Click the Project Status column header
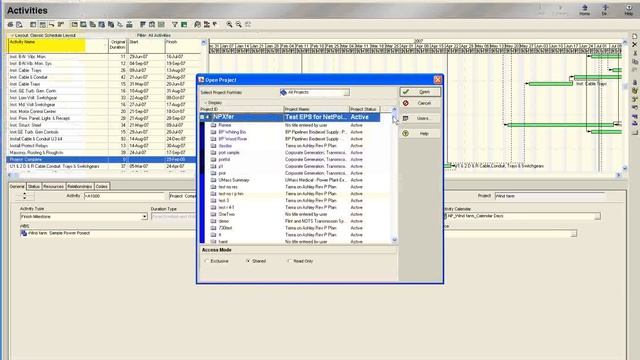The height and width of the screenshot is (360, 640). [x=364, y=109]
